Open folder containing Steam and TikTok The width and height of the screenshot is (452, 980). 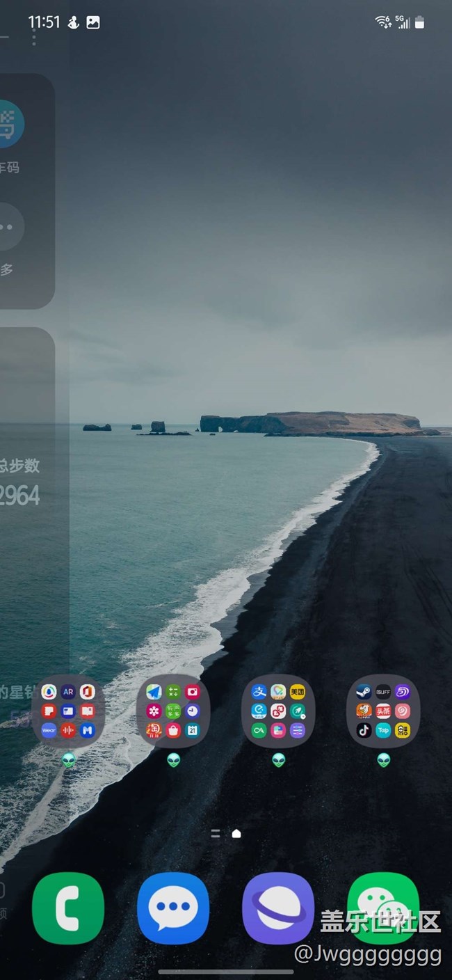point(383,711)
